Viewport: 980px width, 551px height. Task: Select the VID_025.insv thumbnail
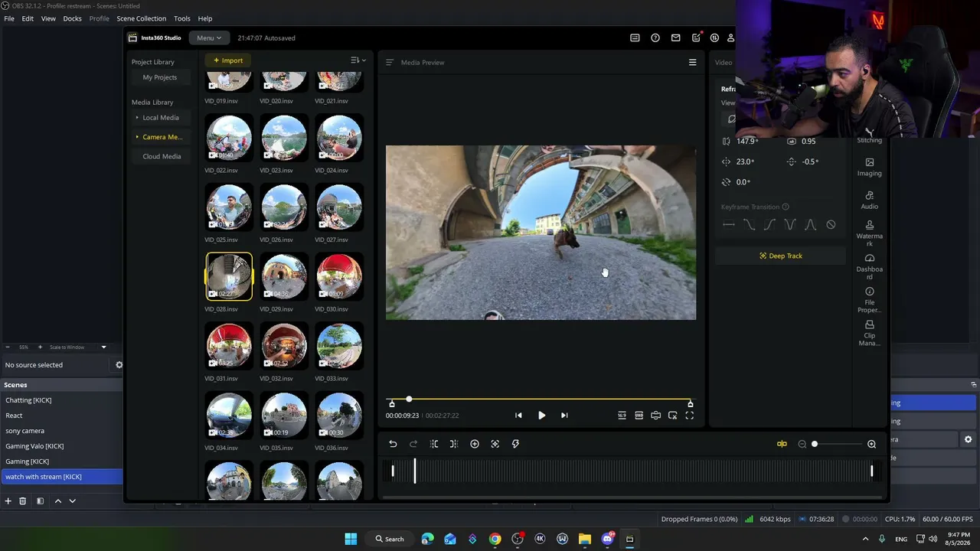pos(229,207)
